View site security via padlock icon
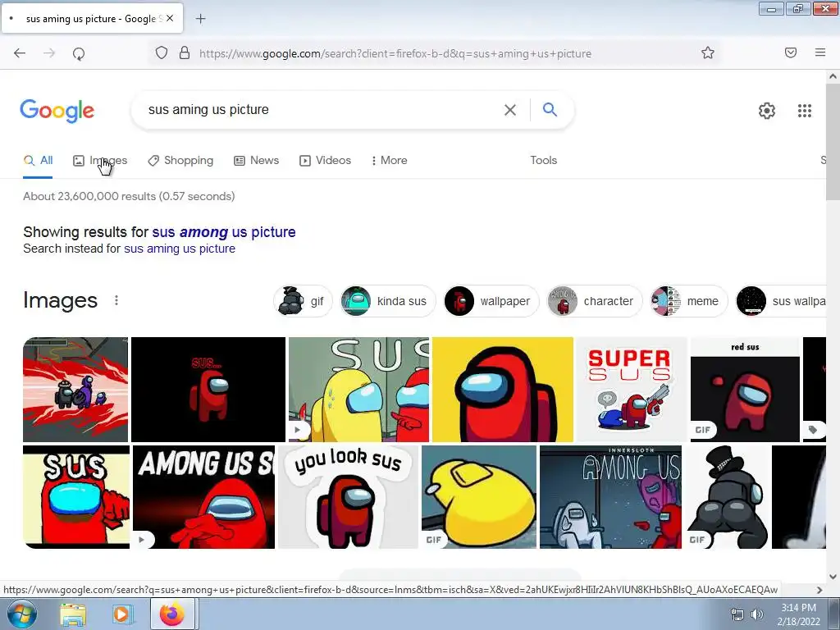840x630 pixels. click(185, 53)
